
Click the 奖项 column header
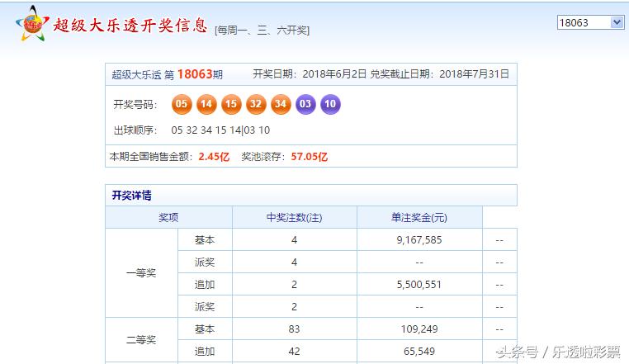point(168,218)
